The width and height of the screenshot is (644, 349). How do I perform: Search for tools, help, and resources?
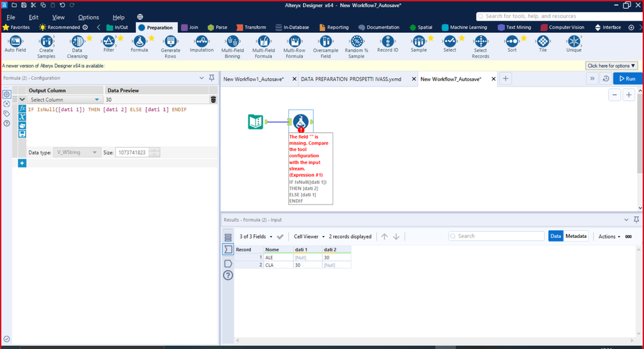[560, 16]
